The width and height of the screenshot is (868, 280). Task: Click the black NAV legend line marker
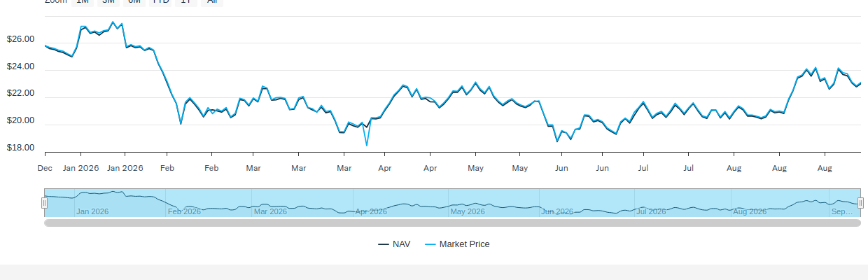(x=384, y=244)
